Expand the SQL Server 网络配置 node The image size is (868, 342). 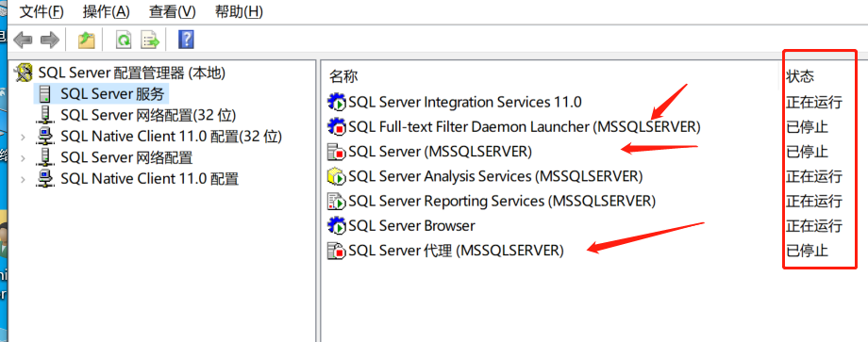[x=23, y=158]
